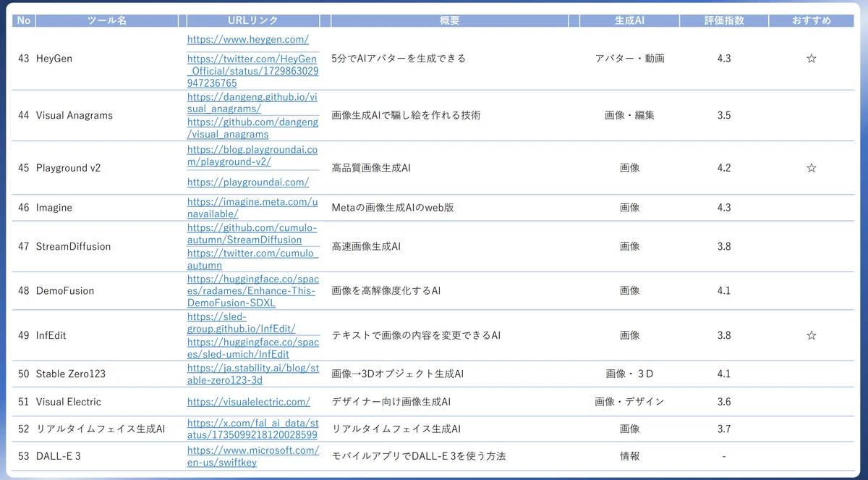
Task: Select the Visual Anagrams tool name cell
Action: pyautogui.click(x=75, y=114)
